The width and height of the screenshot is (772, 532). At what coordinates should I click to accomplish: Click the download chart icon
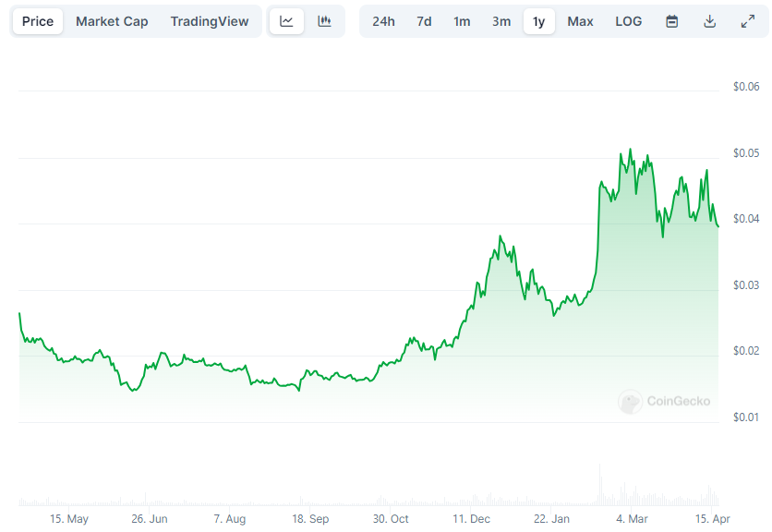(x=709, y=21)
